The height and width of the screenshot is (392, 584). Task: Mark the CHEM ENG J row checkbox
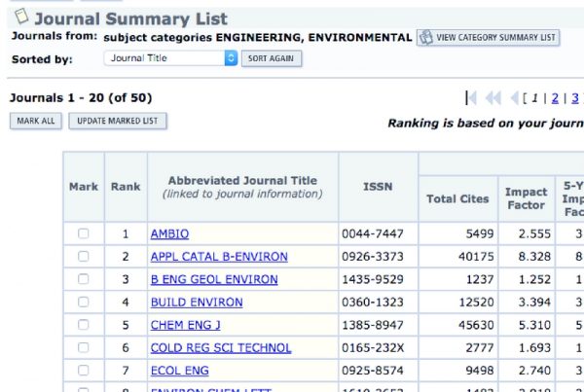(x=83, y=325)
